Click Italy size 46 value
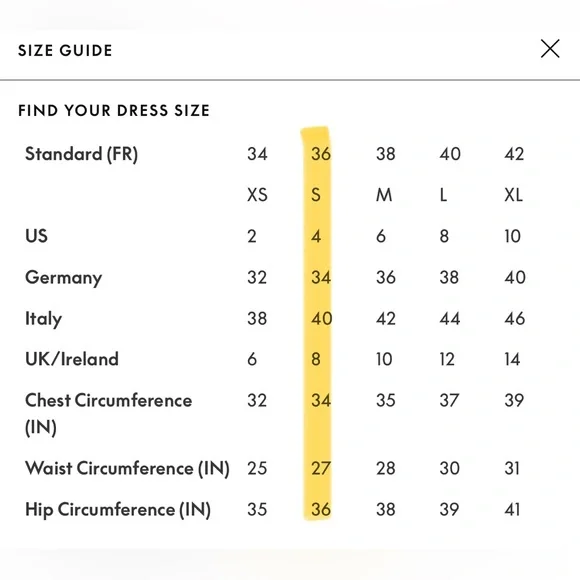580x580 pixels. [515, 318]
